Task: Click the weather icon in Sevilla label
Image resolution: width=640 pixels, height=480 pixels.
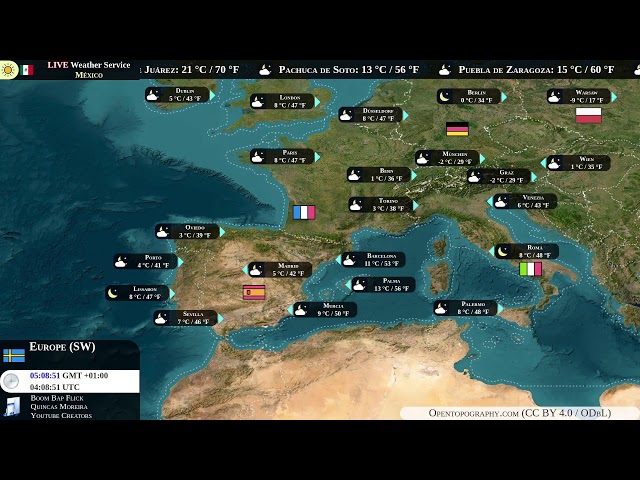Action: 161,318
